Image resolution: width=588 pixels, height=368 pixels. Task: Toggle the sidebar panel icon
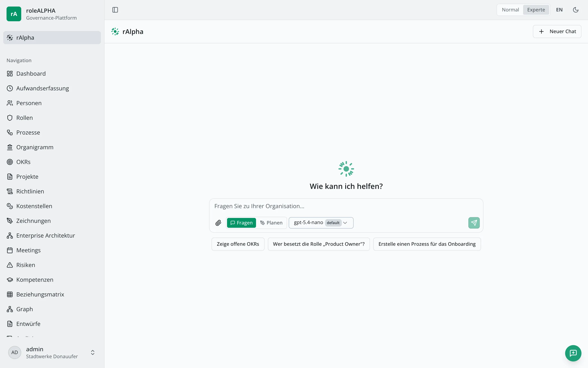[x=115, y=10]
